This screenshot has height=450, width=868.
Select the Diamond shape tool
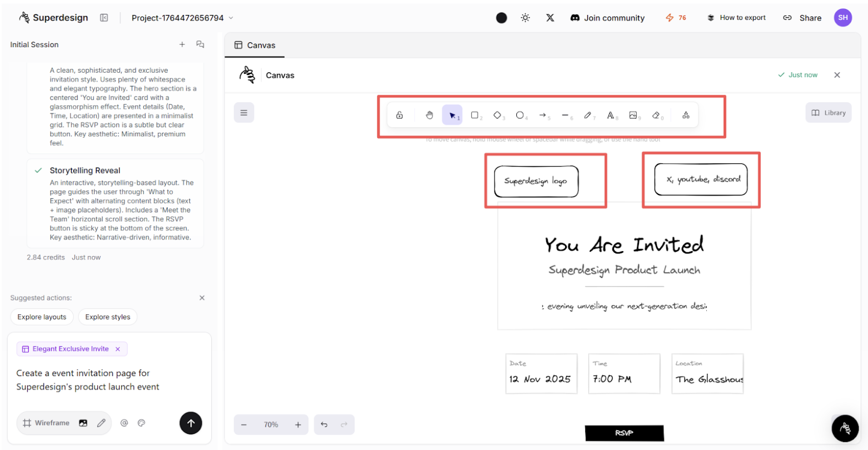(x=497, y=115)
